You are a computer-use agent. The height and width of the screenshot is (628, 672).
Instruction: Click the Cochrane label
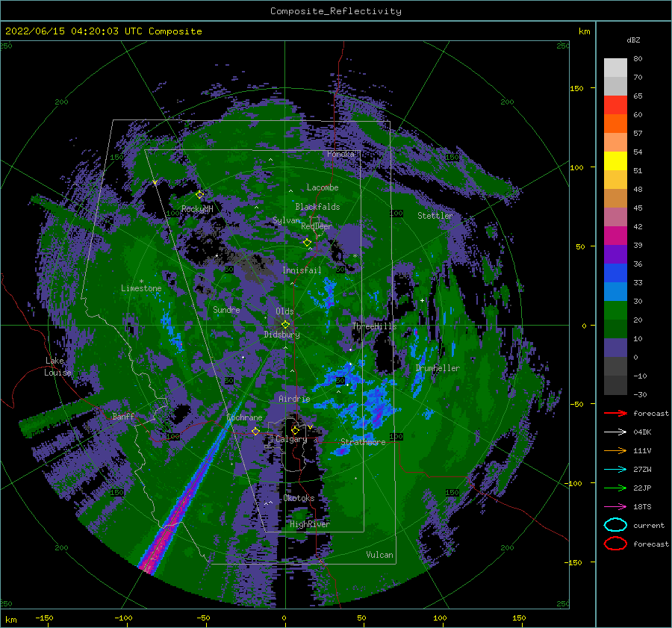tap(244, 417)
